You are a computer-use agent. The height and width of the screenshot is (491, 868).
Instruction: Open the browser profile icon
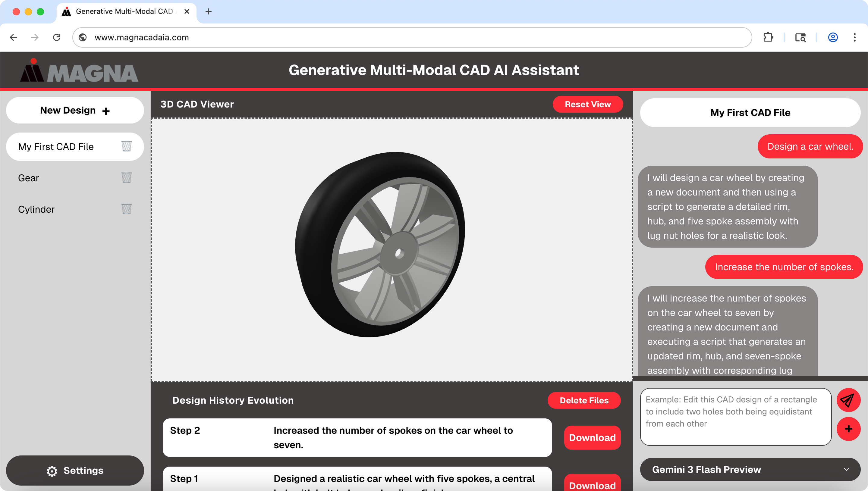(x=832, y=37)
